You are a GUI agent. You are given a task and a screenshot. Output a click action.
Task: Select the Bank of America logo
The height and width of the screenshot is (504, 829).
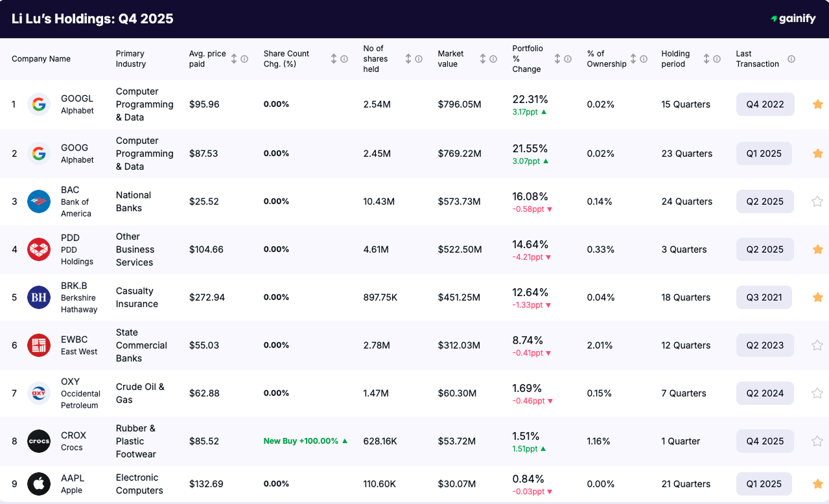(x=38, y=201)
